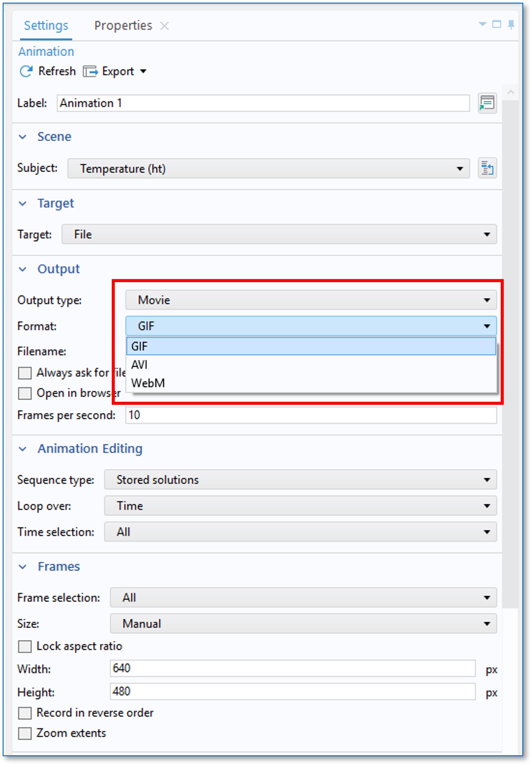532x765 pixels.
Task: Open the Sequence type dropdown
Action: (300, 480)
